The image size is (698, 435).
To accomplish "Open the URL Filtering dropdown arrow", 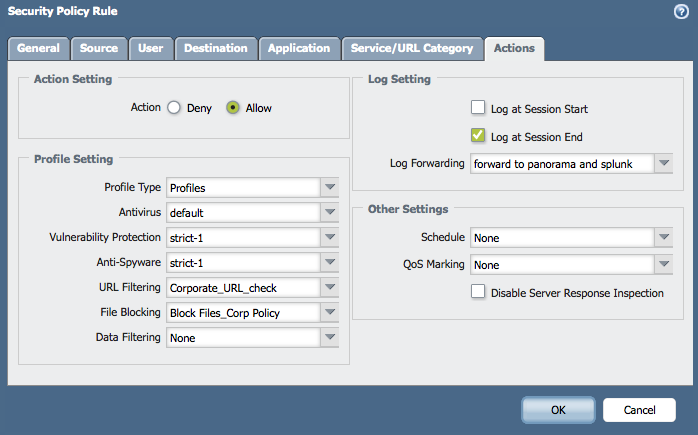I will tap(330, 287).
